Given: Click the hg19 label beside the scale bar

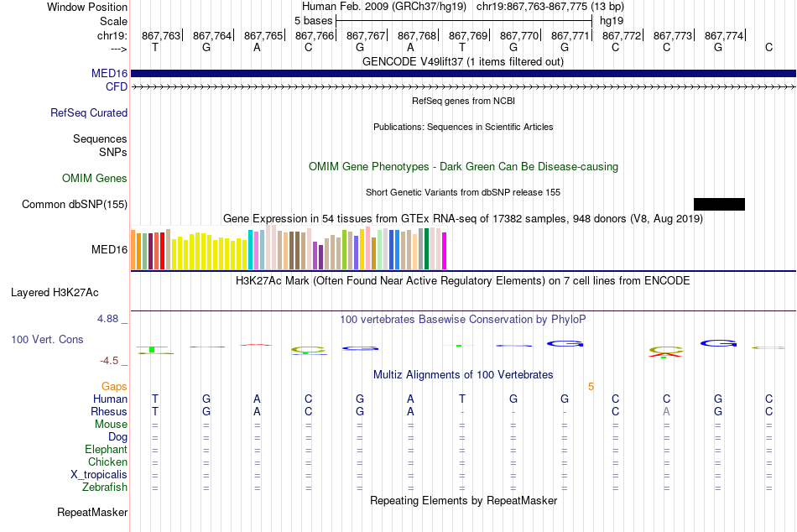Looking at the screenshot, I should click(x=612, y=21).
